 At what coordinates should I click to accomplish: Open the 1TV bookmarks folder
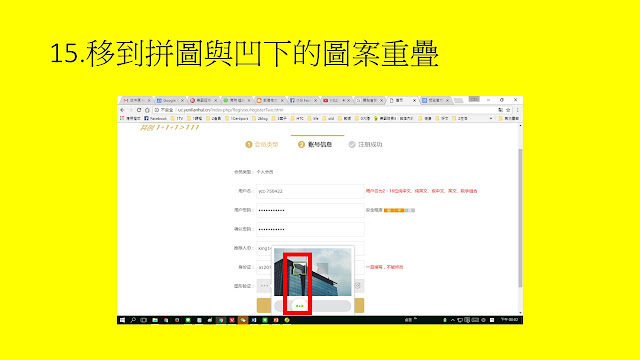point(177,118)
